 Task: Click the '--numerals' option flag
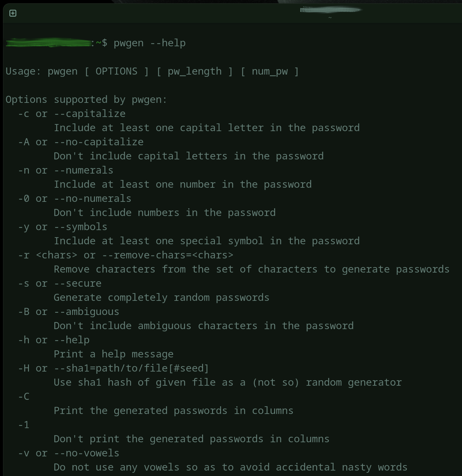point(83,170)
